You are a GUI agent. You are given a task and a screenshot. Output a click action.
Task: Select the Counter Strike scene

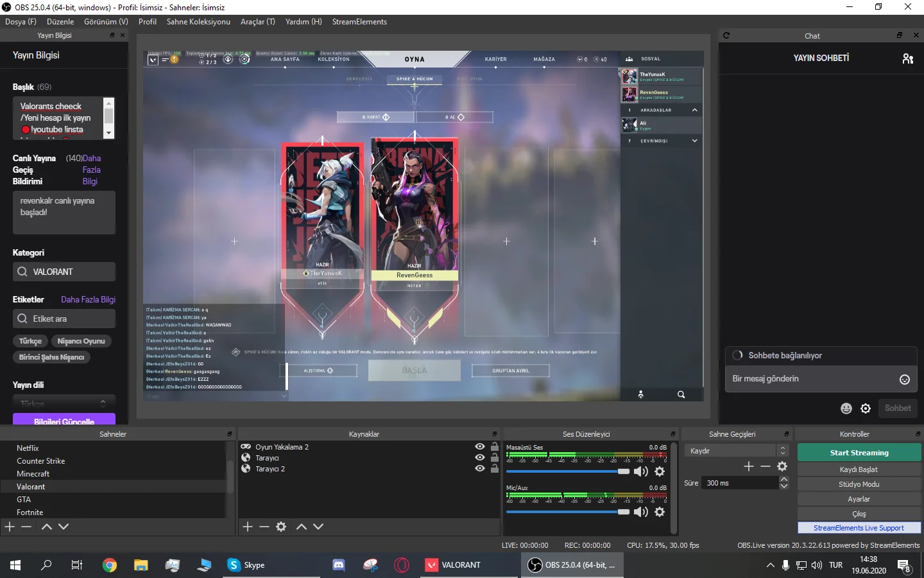coord(41,461)
